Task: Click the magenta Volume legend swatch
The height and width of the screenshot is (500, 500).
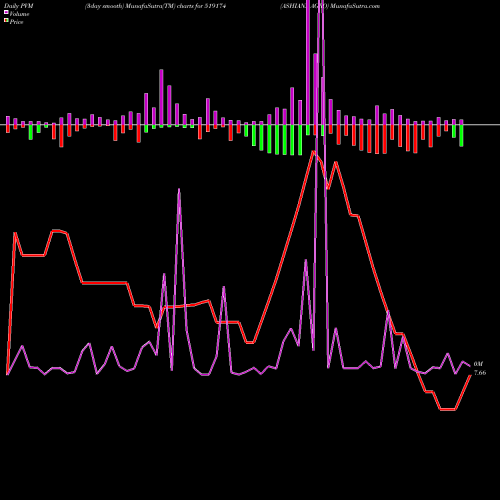Action: pos(6,13)
